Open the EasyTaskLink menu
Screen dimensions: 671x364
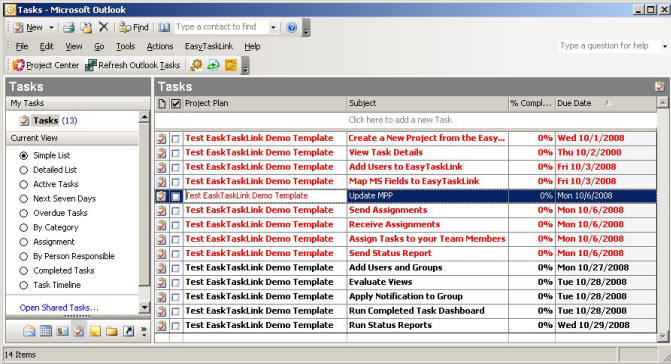(x=209, y=46)
